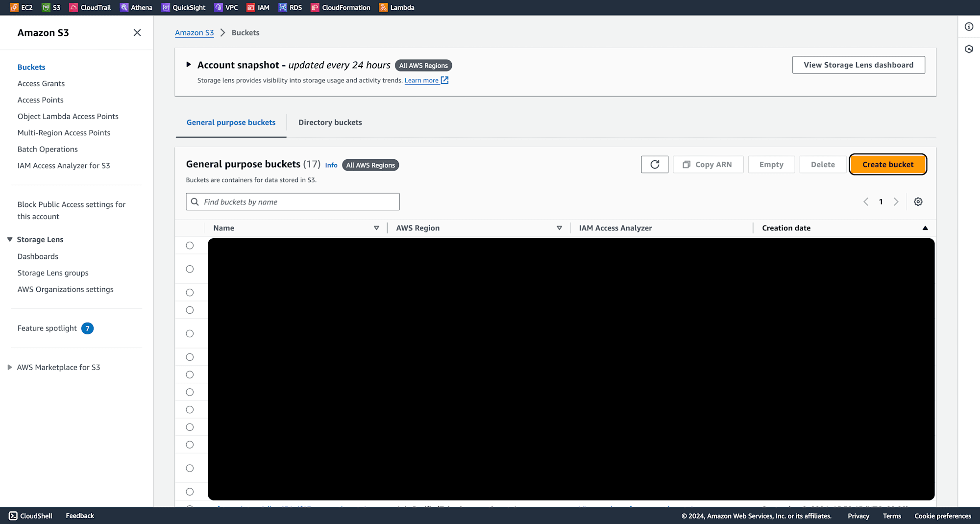Open Feedback in the footer
The height and width of the screenshot is (524, 980).
[x=80, y=516]
